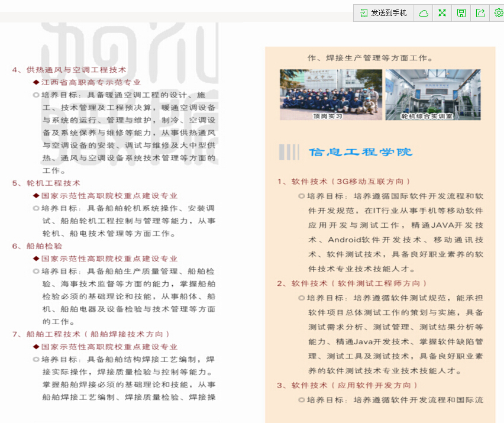The image size is (504, 423).
Task: Open the cloud save icon
Action: tap(424, 13)
